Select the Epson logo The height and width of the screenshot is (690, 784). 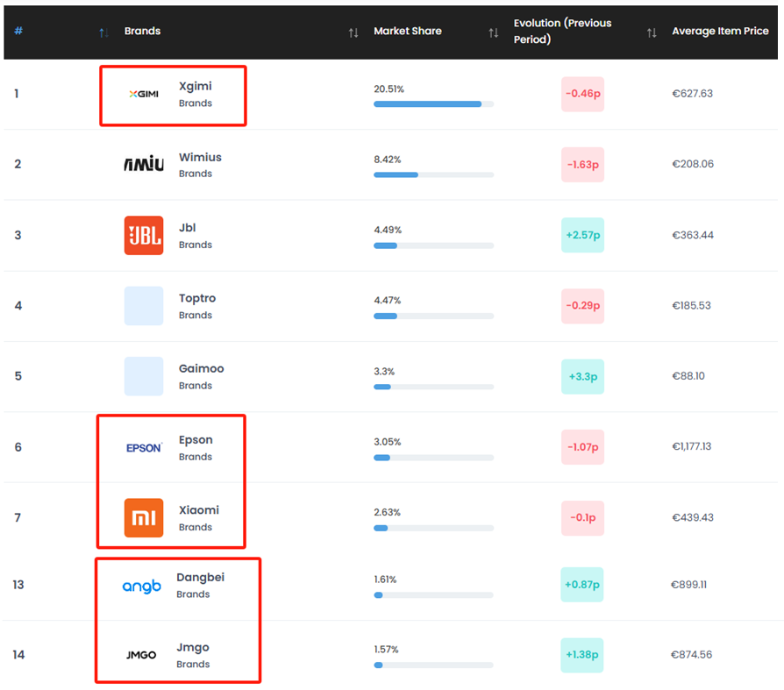point(143,447)
